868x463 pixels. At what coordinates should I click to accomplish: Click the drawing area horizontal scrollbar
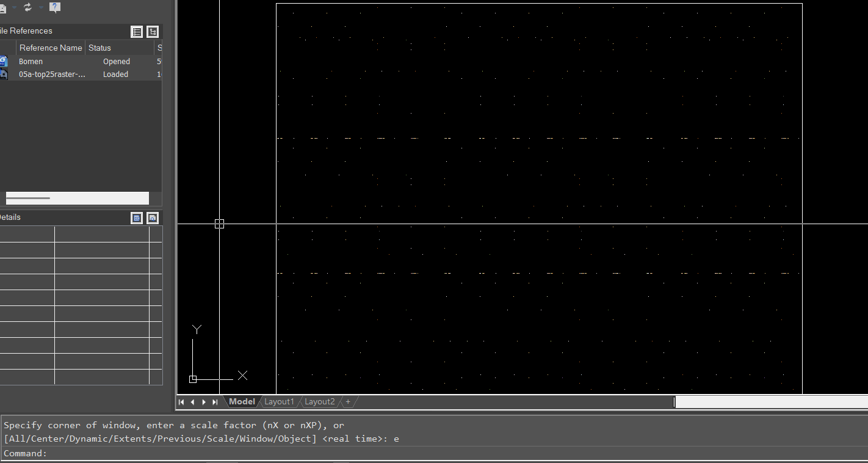(x=771, y=402)
